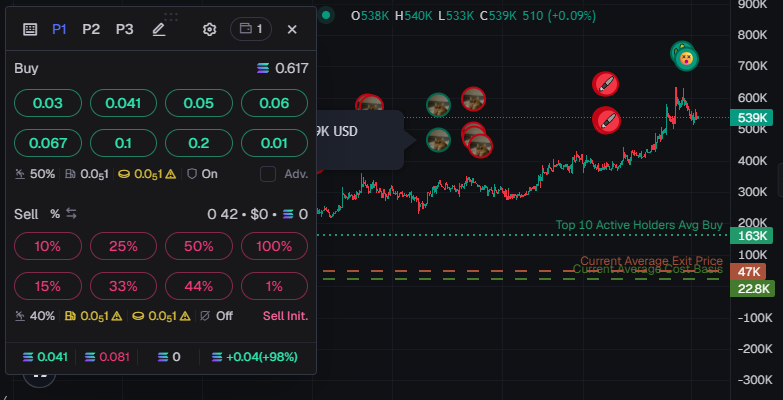
Task: Click buy bribe fee with warning icon
Action: (x=147, y=174)
